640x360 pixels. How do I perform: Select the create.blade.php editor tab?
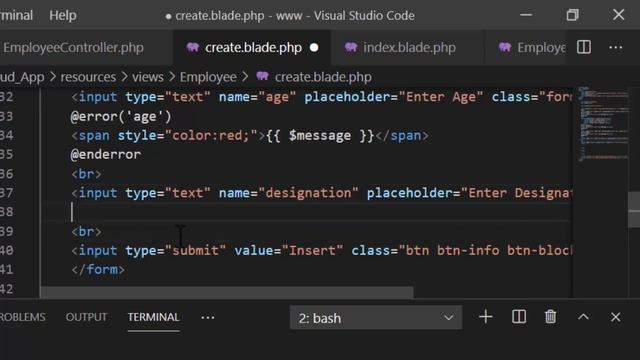(x=253, y=48)
